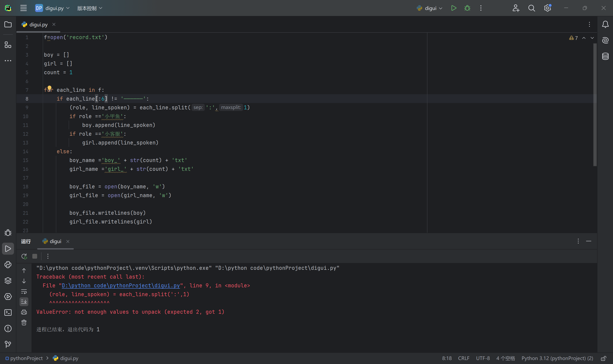Close the digui.py editor tab
The width and height of the screenshot is (613, 364).
[54, 25]
